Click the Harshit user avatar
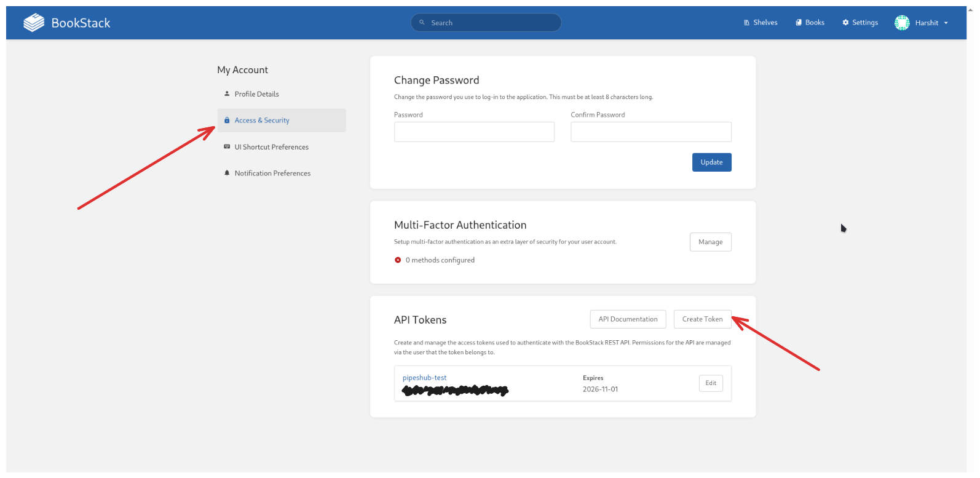 [902, 23]
